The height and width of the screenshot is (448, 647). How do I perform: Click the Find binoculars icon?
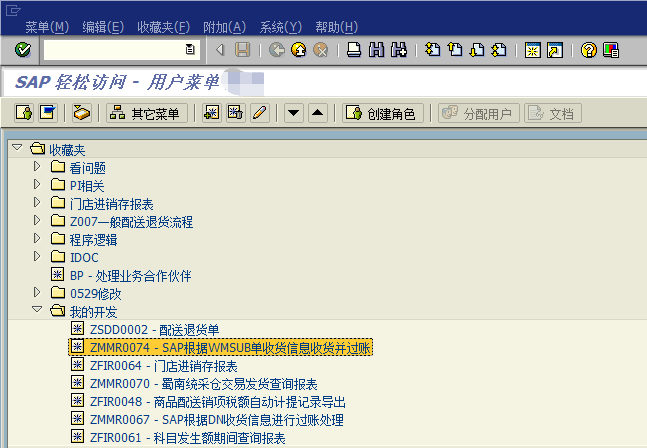(x=376, y=50)
